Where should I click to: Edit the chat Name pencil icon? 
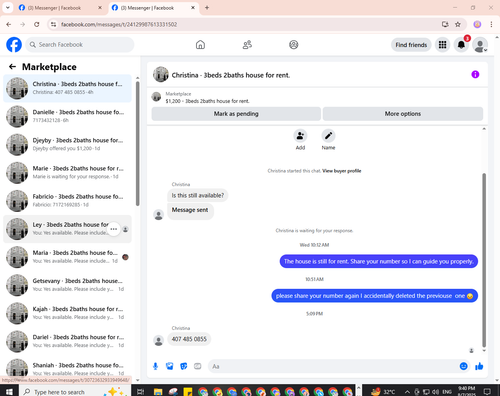(328, 136)
